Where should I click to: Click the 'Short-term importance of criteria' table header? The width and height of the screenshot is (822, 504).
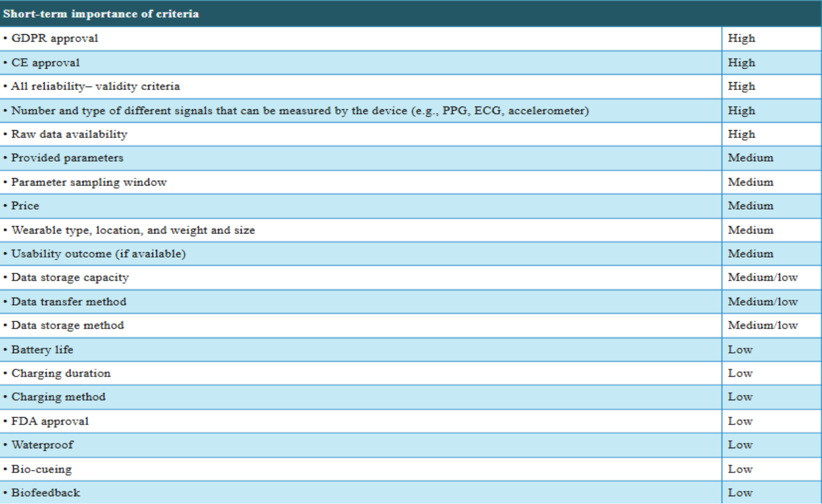pyautogui.click(x=101, y=14)
